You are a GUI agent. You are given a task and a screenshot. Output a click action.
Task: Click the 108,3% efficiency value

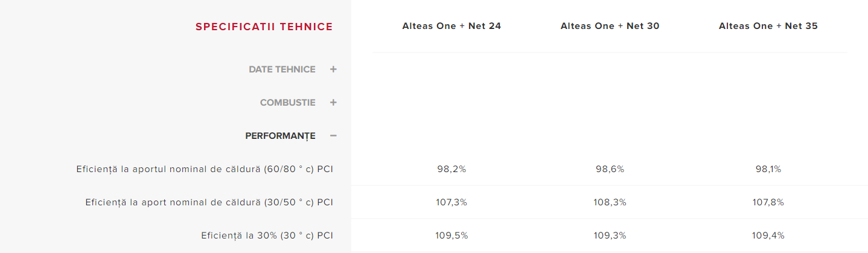click(x=610, y=202)
